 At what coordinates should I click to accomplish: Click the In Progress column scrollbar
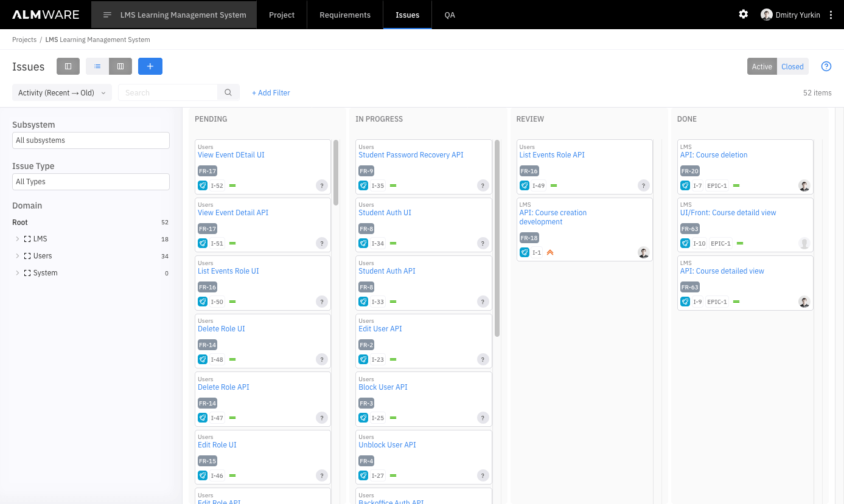coord(497,238)
